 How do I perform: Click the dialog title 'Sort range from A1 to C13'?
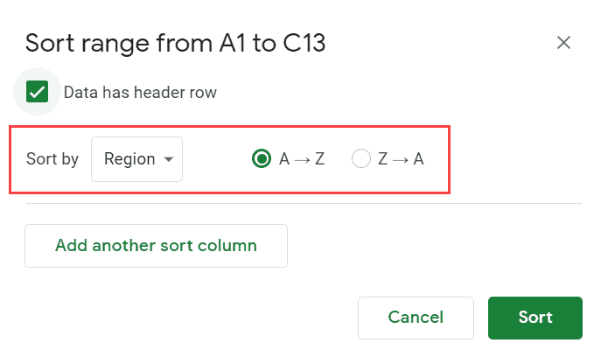point(175,44)
